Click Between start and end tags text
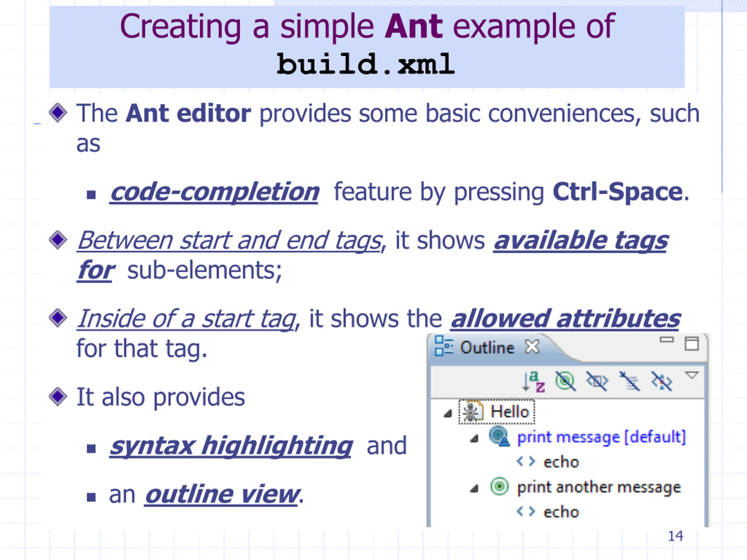Viewport: 747px width, 560px height. [x=230, y=240]
